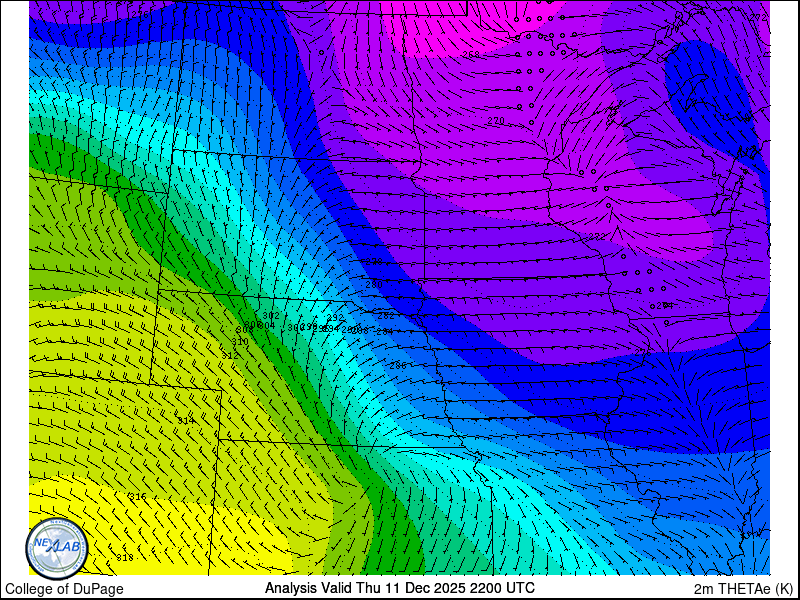The width and height of the screenshot is (800, 600).
Task: Click the 310 contour label
Action: (x=240, y=342)
